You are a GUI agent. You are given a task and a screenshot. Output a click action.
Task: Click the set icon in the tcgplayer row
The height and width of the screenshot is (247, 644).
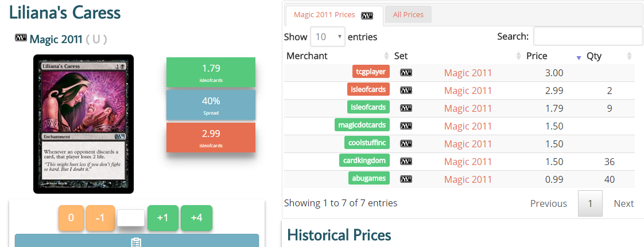406,73
